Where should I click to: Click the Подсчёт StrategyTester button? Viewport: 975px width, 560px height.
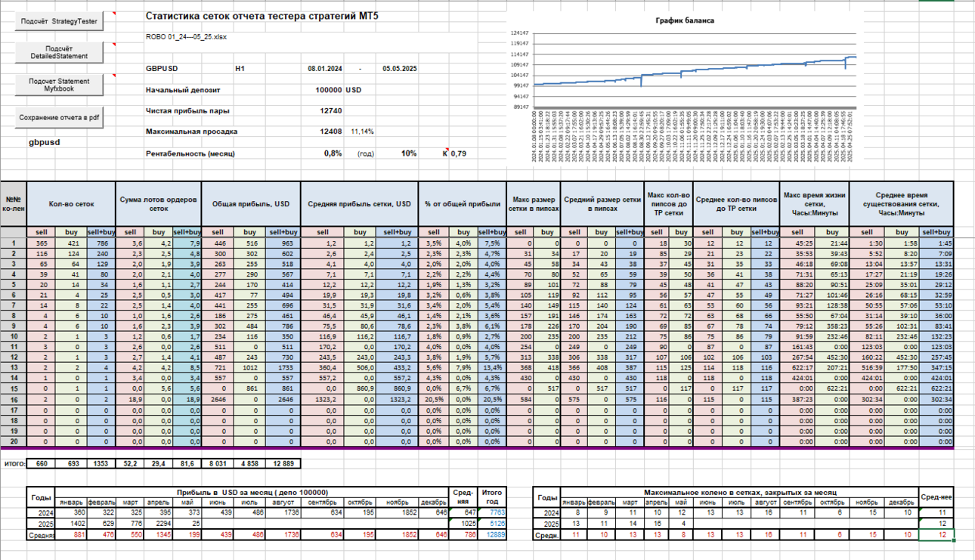point(59,22)
